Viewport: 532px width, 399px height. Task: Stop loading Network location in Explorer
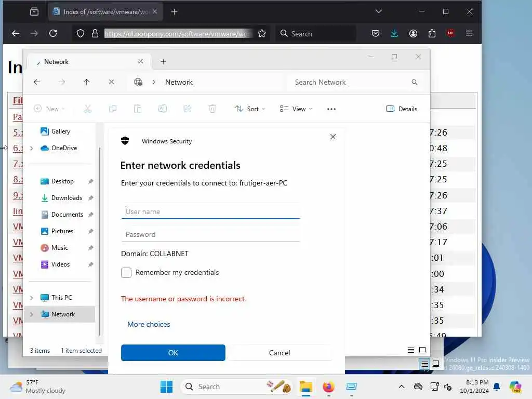[x=111, y=82]
